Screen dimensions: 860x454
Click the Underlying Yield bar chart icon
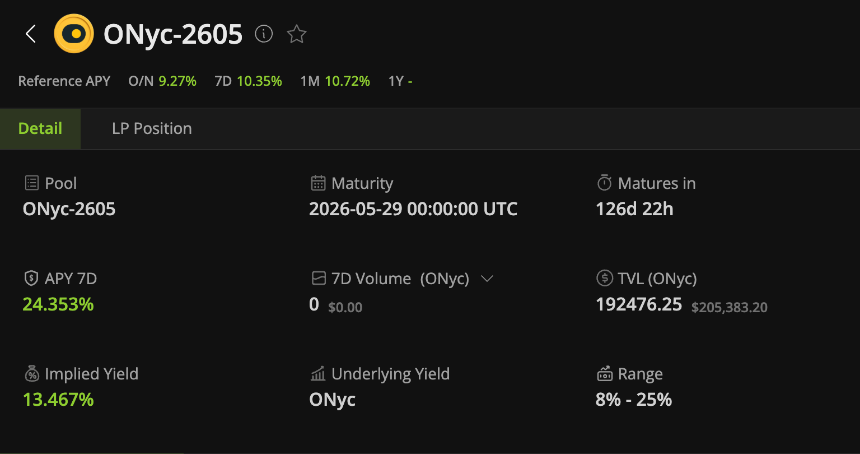pyautogui.click(x=318, y=374)
